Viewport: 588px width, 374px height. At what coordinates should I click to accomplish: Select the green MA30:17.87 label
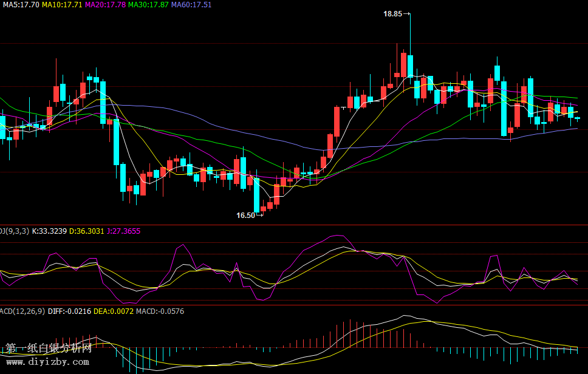[148, 4]
